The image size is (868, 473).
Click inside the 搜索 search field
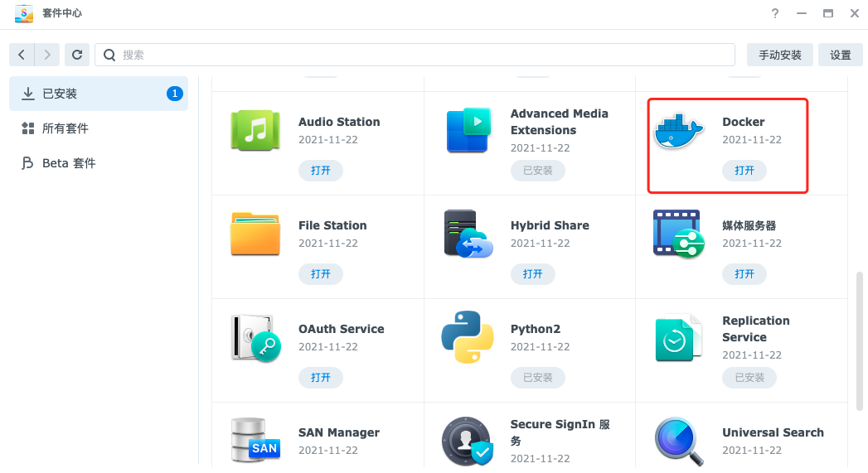pyautogui.click(x=415, y=55)
